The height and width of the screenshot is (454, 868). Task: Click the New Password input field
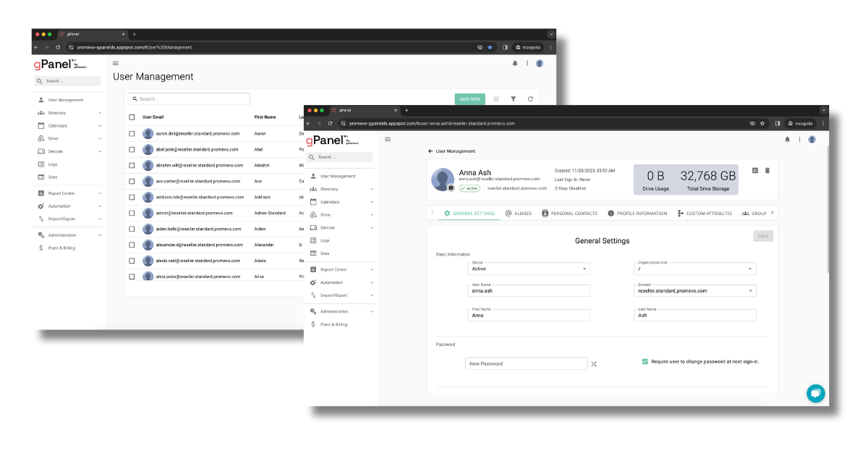tap(526, 363)
